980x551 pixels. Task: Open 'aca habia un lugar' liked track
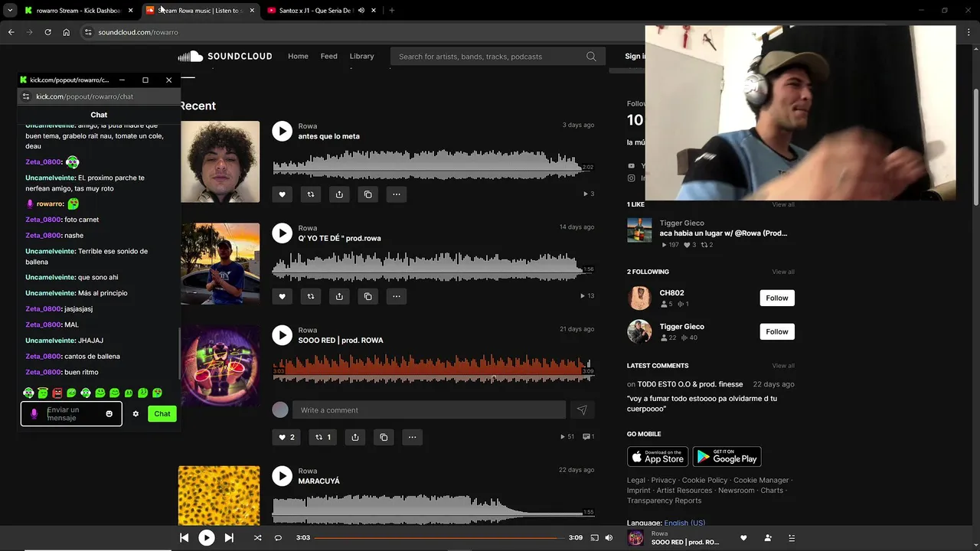click(x=724, y=233)
